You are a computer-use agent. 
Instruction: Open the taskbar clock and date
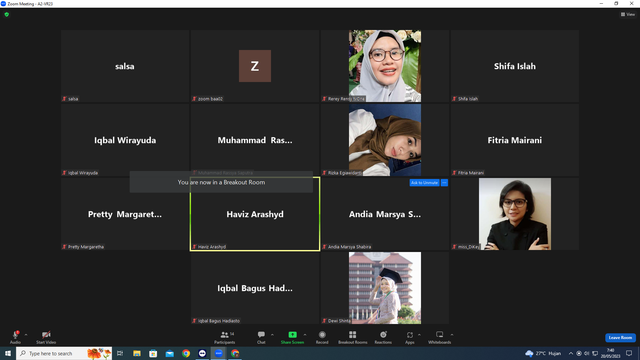point(611,353)
